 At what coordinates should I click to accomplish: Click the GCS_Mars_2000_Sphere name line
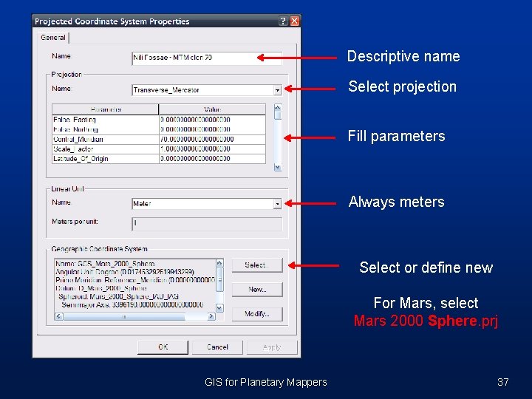click(x=105, y=264)
